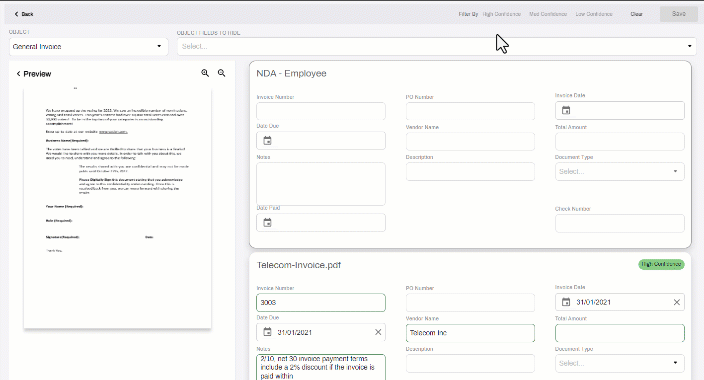Screen dimensions: 704x380
Task: Clear the Telecom Date Due 31/01/2021 with X
Action: coord(378,332)
